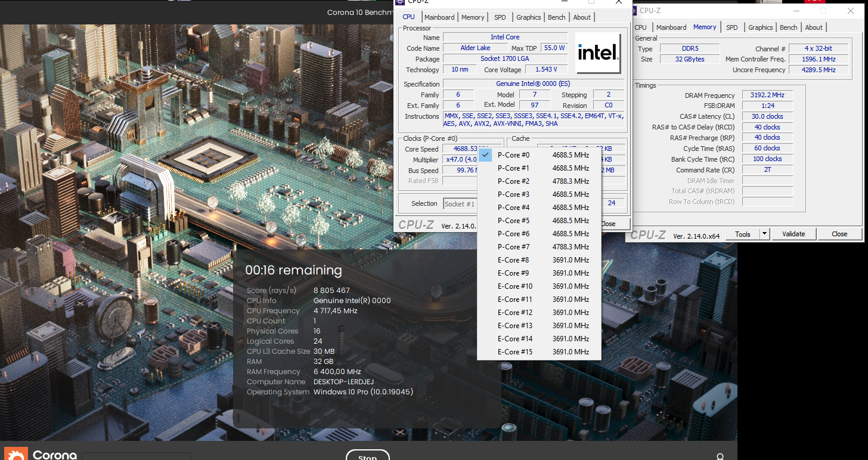The image size is (868, 460).
Task: Click the Specification field Genuine Intel 0000 (ES)
Action: 533,84
